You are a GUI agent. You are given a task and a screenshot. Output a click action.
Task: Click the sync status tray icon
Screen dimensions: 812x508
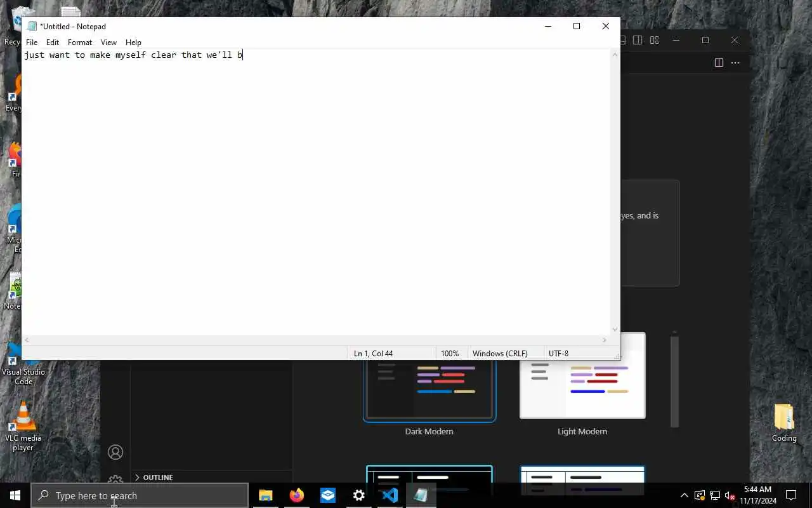[700, 495]
